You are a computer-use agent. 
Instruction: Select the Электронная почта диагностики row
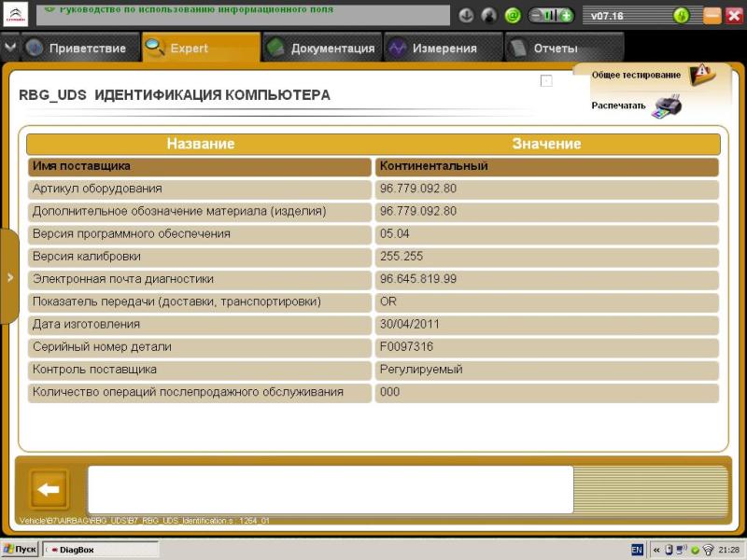pos(373,279)
